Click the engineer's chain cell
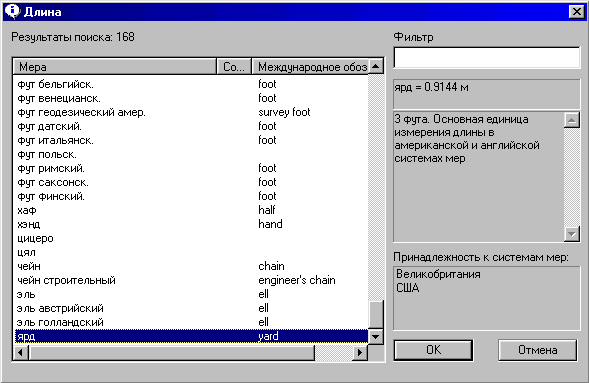 (x=297, y=280)
